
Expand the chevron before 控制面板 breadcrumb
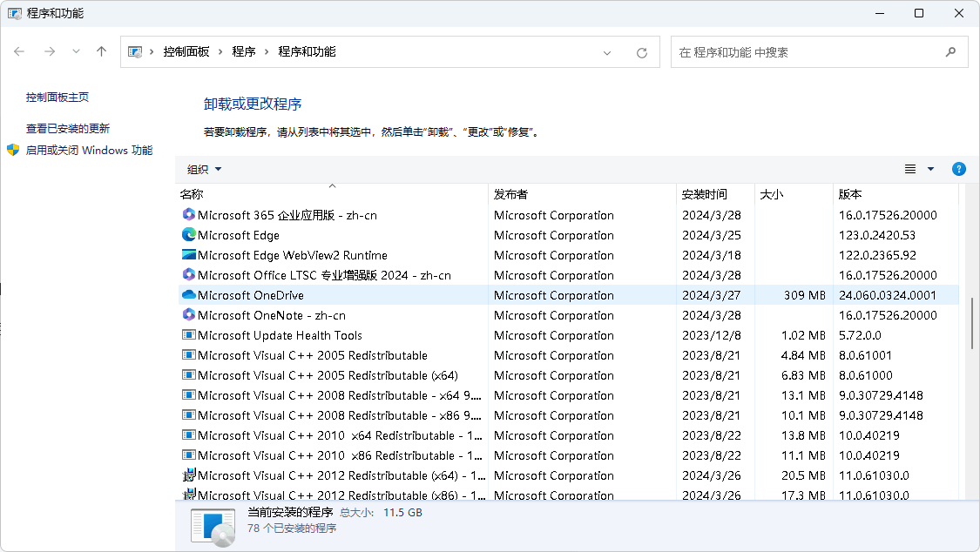(x=152, y=52)
